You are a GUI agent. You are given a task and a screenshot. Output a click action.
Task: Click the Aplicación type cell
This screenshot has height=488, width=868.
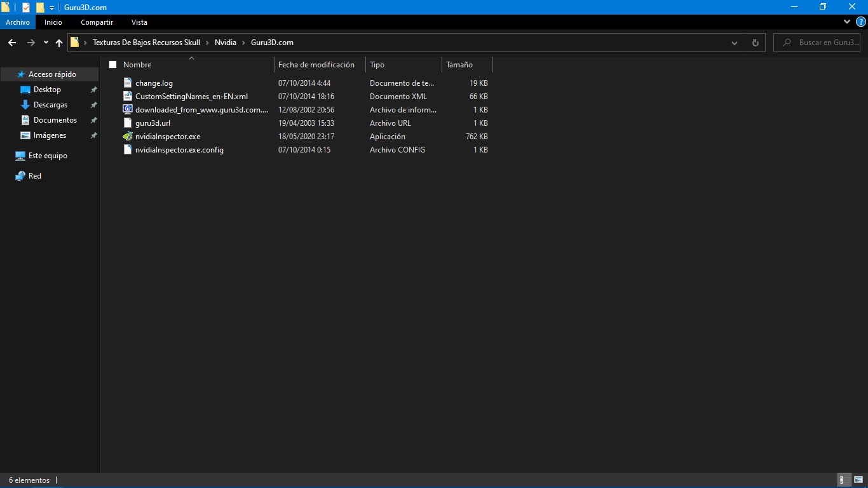[x=388, y=137]
